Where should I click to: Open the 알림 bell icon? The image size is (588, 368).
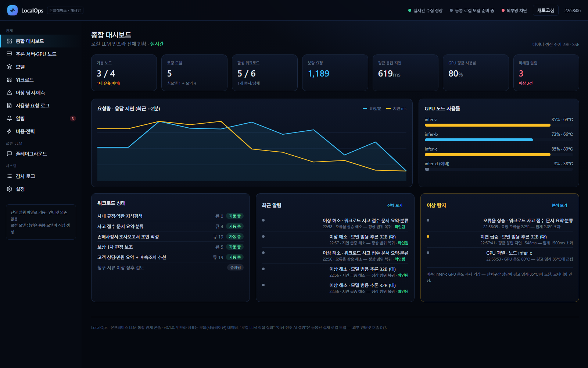click(x=10, y=118)
